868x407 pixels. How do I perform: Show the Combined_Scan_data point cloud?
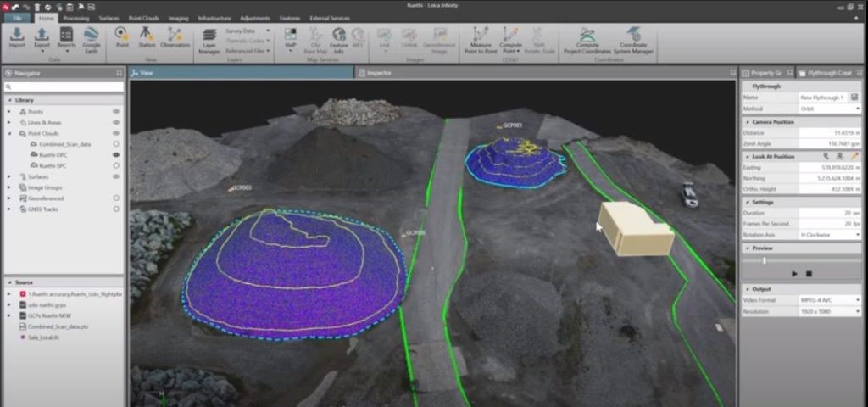[115, 144]
